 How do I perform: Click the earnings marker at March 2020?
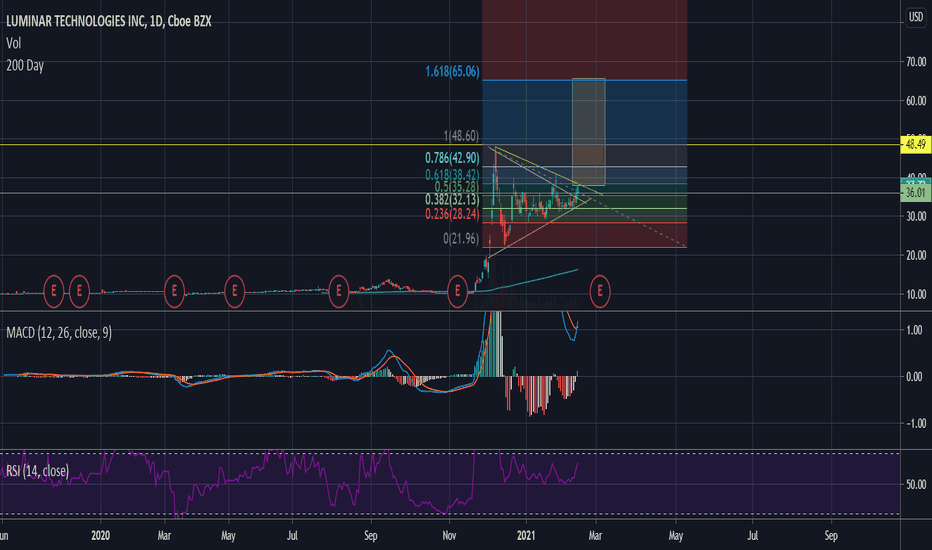[x=174, y=291]
